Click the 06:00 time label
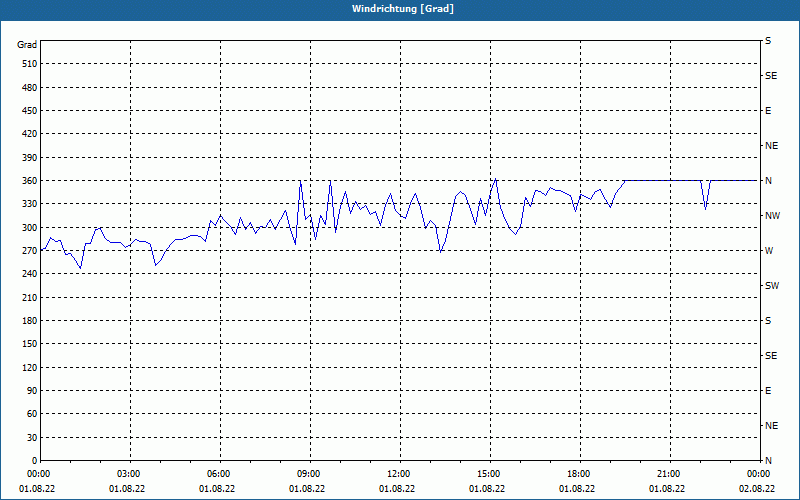 click(217, 474)
